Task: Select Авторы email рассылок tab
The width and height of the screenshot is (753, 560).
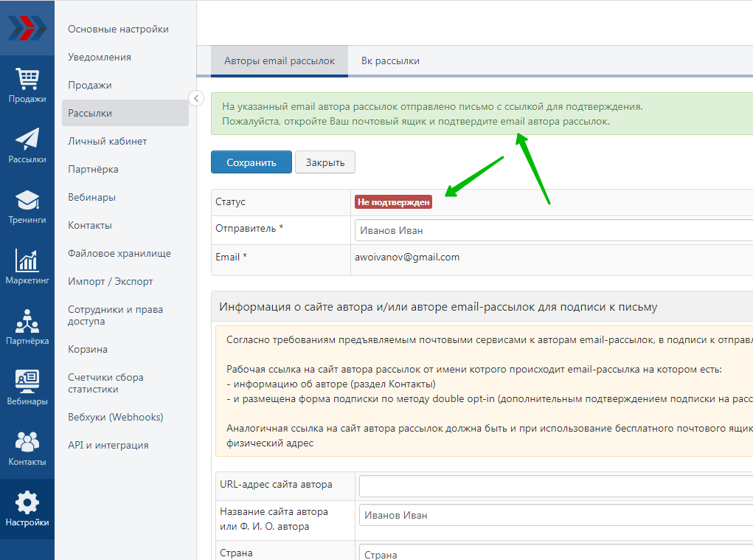Action: pos(279,61)
